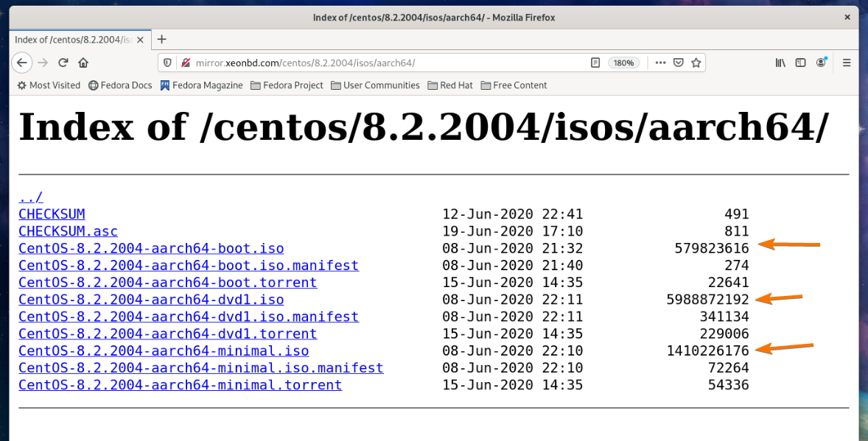Open the Firefox hamburger menu
The image size is (868, 441).
[x=847, y=63]
